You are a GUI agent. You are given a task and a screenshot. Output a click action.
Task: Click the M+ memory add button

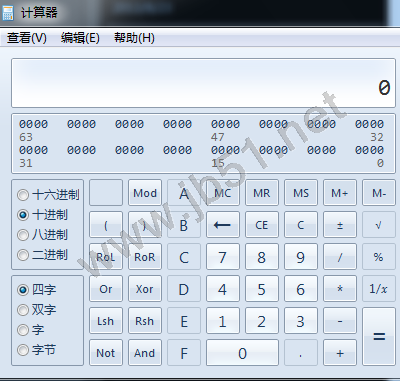point(340,193)
